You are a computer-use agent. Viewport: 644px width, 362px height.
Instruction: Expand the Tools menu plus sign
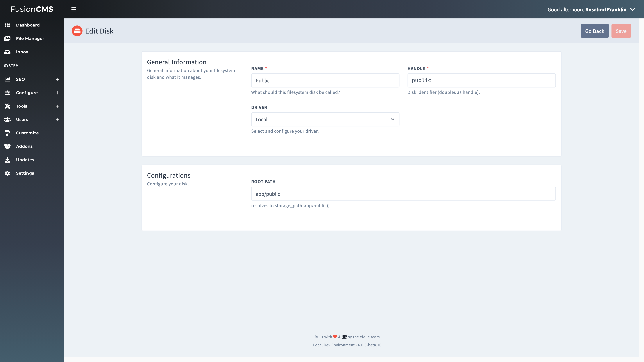57,106
